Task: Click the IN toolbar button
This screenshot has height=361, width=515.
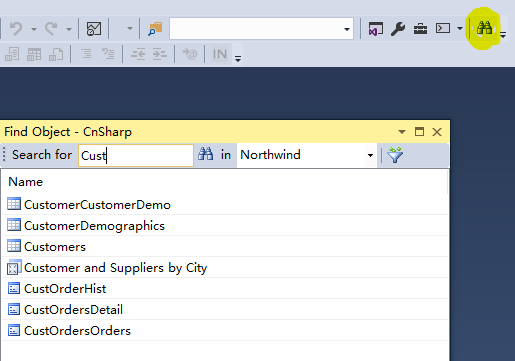Action: point(220,54)
